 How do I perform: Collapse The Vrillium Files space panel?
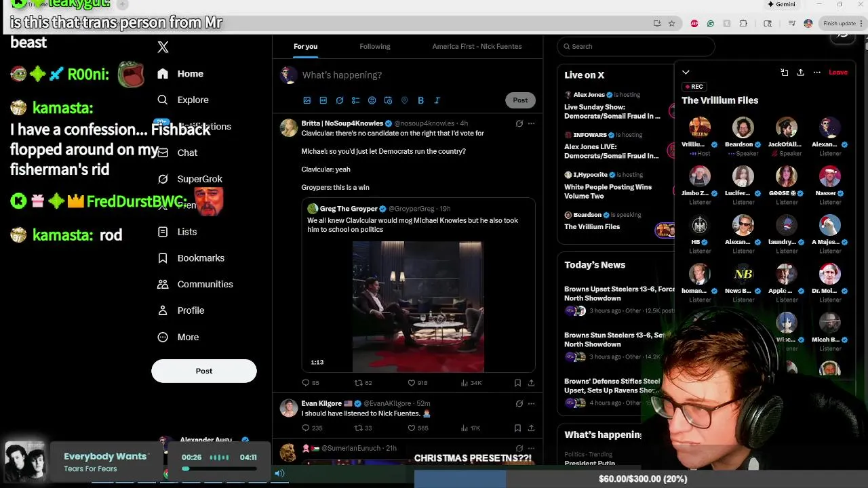[x=686, y=72]
